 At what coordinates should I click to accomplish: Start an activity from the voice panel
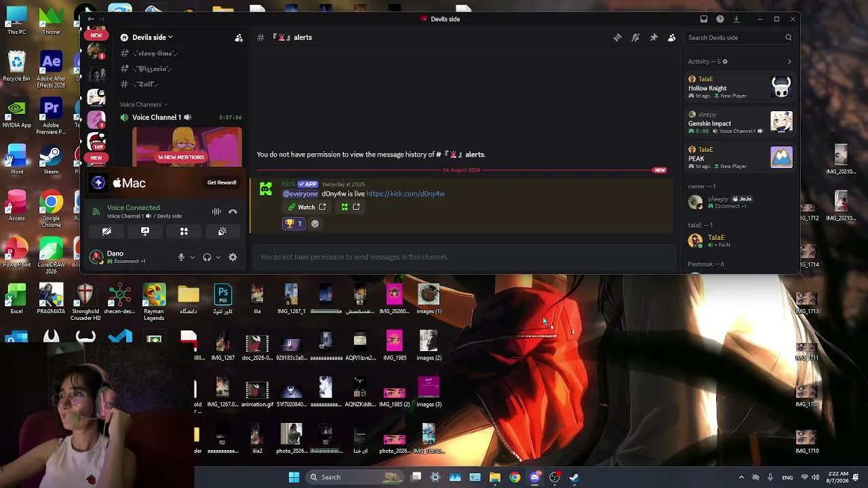(x=184, y=232)
